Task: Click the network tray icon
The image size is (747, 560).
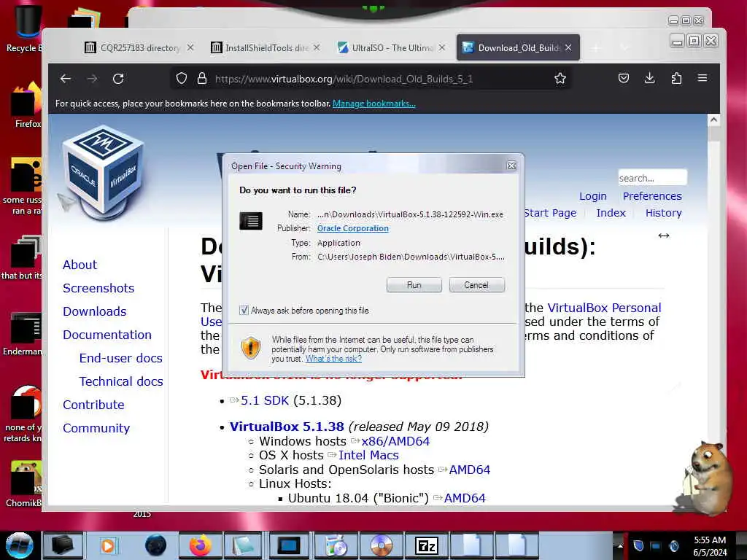Action: point(656,545)
